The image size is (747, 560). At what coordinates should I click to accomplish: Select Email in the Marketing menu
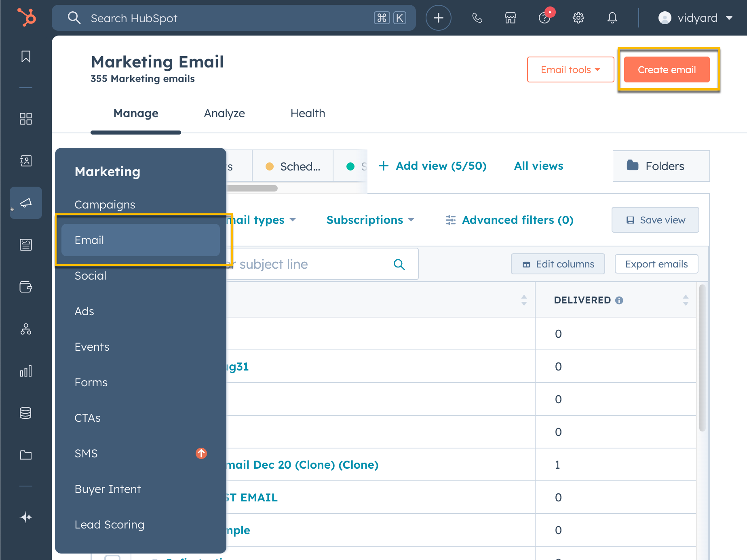coord(141,240)
